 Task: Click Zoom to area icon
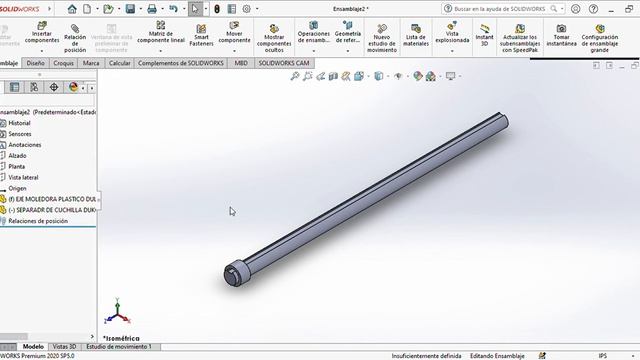(x=307, y=76)
